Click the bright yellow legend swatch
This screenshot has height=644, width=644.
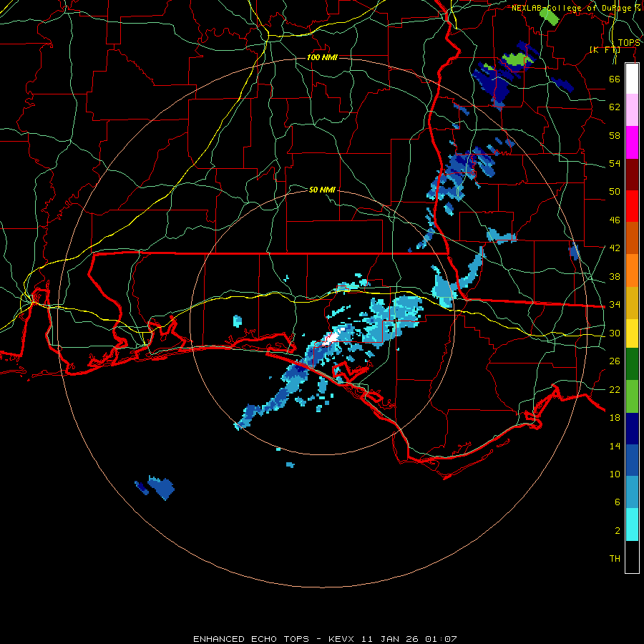(632, 333)
